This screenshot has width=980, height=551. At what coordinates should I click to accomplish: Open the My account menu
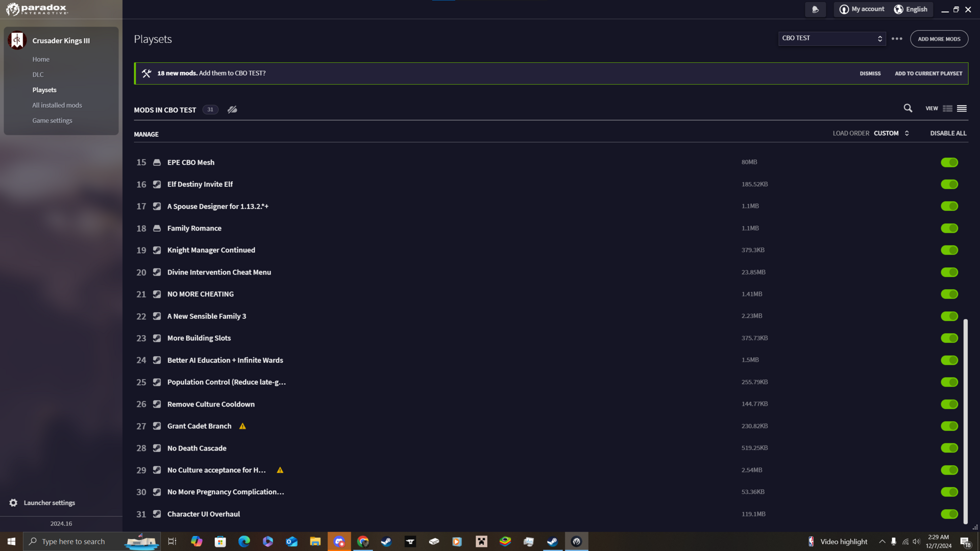tap(862, 9)
